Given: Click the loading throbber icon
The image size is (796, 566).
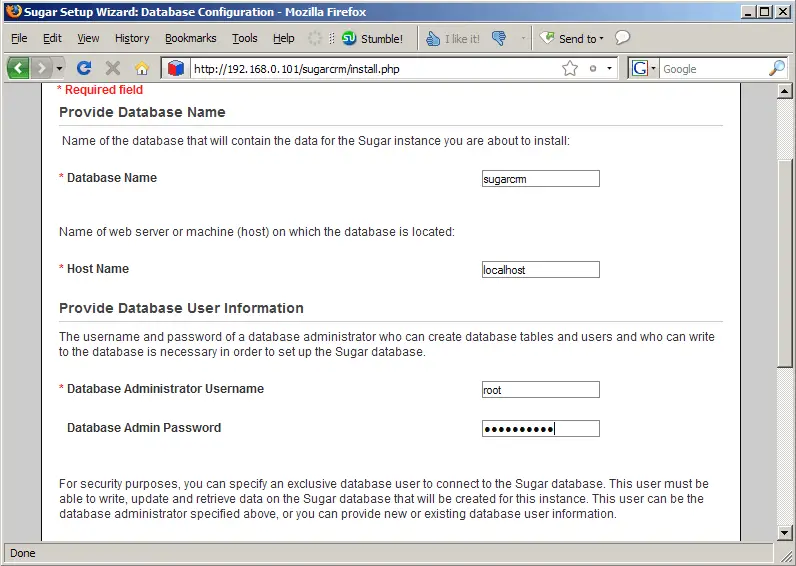Looking at the screenshot, I should [315, 39].
